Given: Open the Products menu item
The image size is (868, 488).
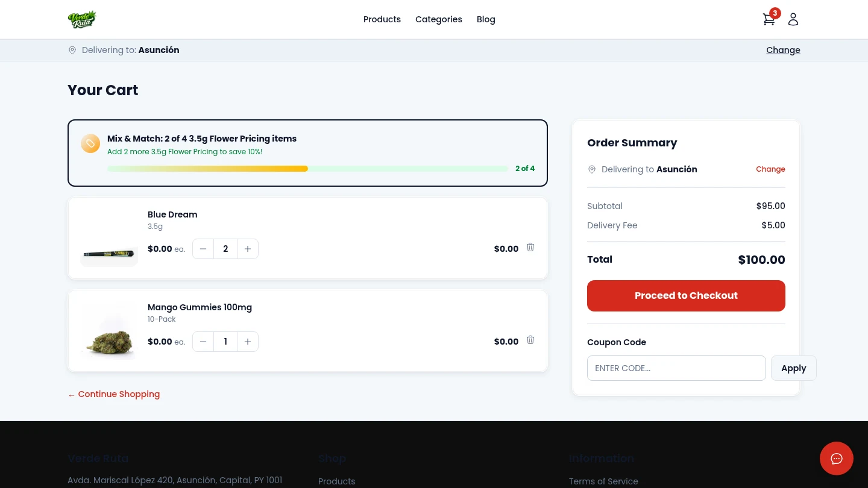Looking at the screenshot, I should (382, 19).
